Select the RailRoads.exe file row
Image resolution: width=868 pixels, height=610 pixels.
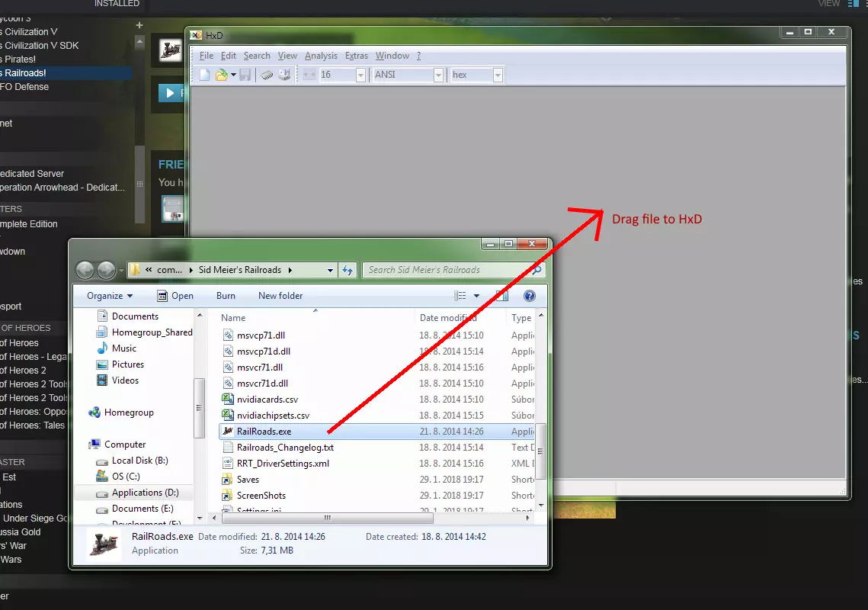[377, 432]
